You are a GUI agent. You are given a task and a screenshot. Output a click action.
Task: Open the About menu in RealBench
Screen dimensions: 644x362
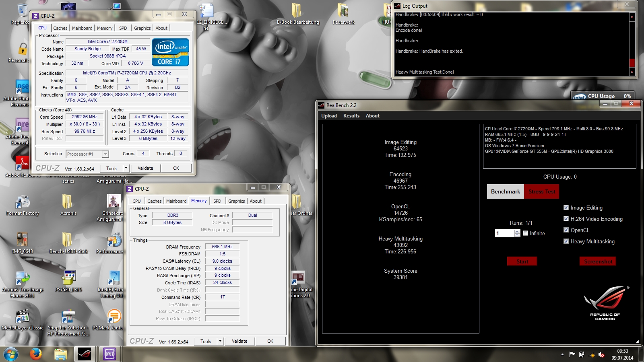pyautogui.click(x=373, y=116)
